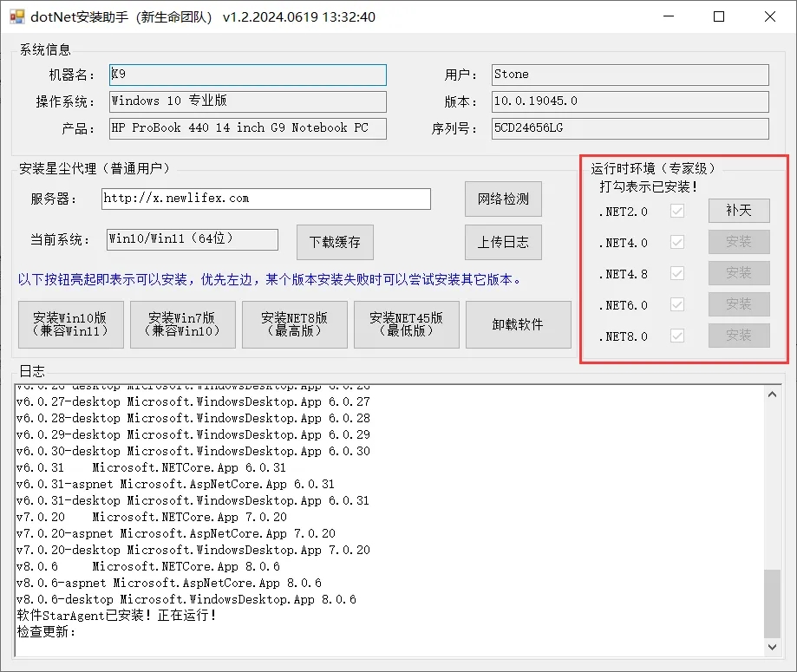
Task: Maximize the dotNet安装助手 window
Action: (719, 16)
